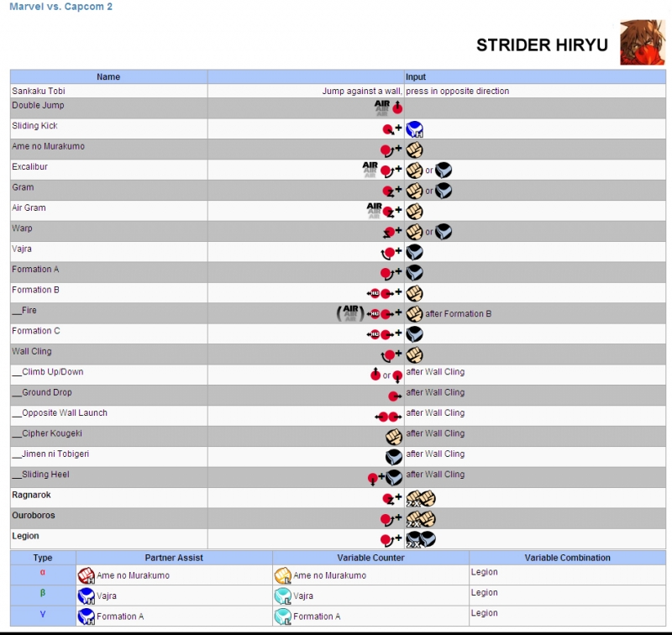Click the kick icon in the Sliding Heel row
672x635 pixels.
(394, 478)
